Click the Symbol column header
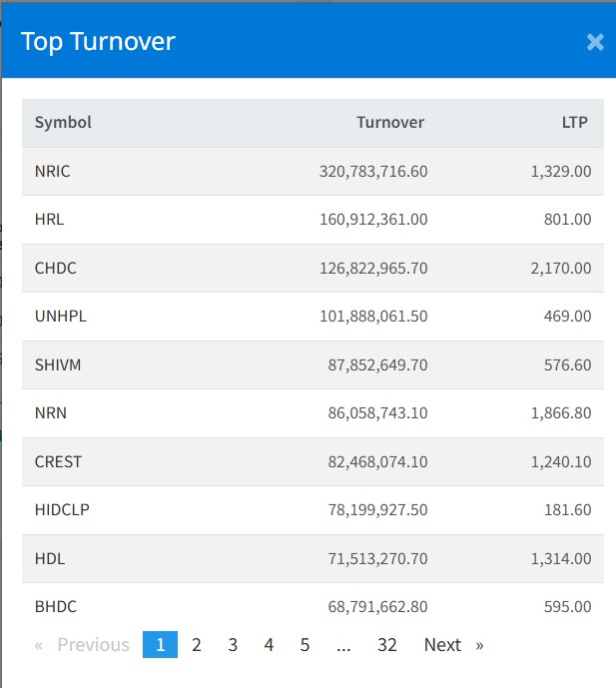This screenshot has height=688, width=616. (63, 123)
